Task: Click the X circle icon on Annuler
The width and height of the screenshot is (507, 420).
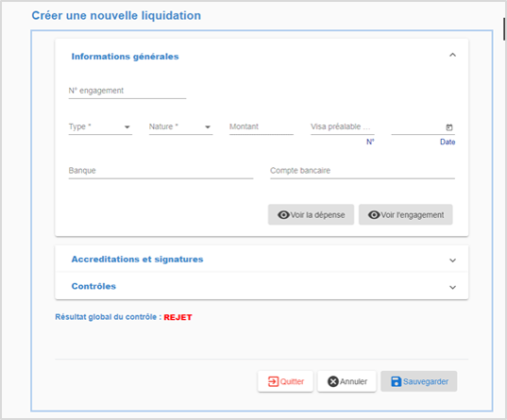Action: point(333,381)
